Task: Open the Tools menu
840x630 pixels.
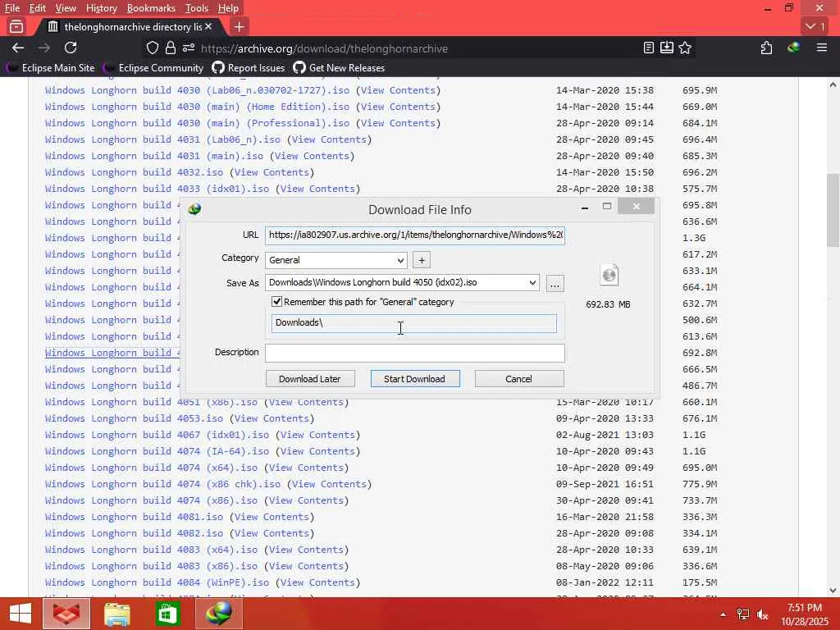Action: tap(197, 8)
